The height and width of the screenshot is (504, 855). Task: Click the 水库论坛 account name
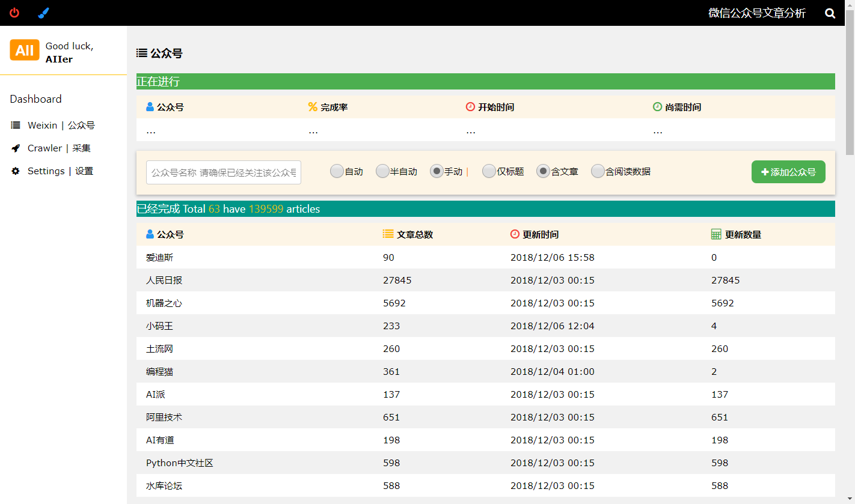[x=164, y=485]
